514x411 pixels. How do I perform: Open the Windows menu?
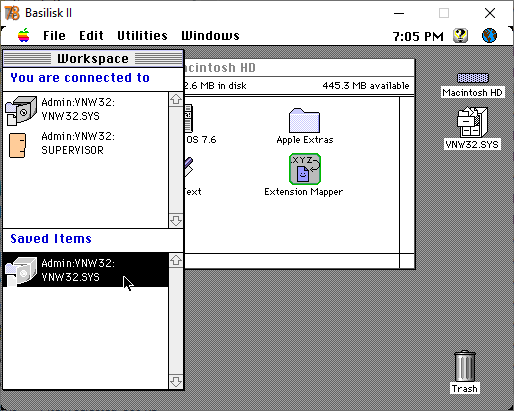point(210,36)
